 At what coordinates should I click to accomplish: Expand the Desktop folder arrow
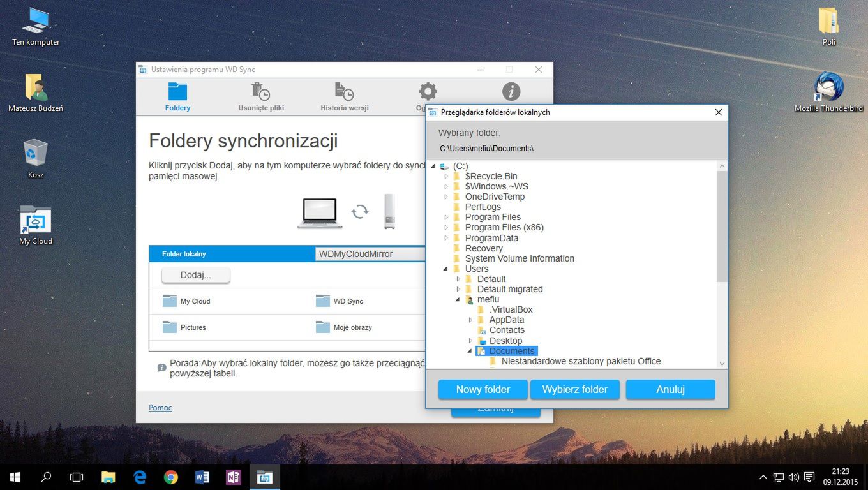[x=470, y=341]
